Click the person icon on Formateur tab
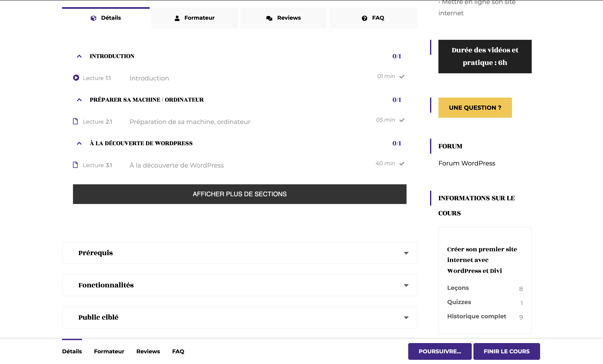Image resolution: width=603 pixels, height=364 pixels. coord(177,18)
